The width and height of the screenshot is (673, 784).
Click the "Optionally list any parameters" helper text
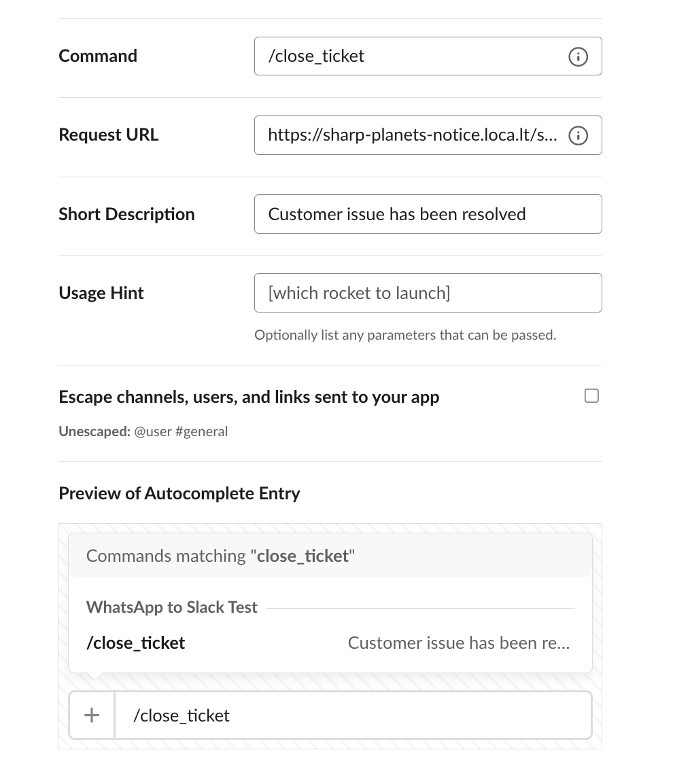[405, 335]
